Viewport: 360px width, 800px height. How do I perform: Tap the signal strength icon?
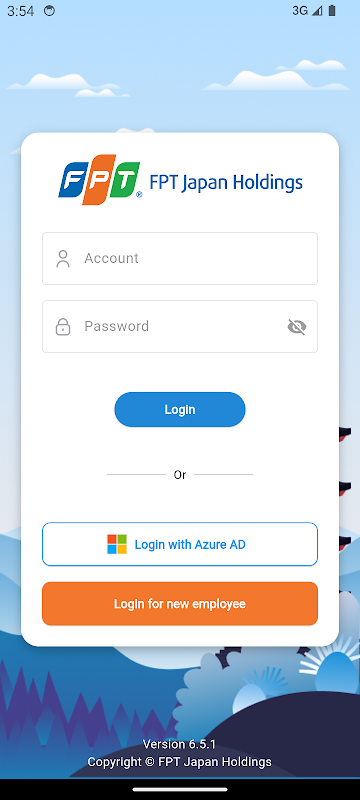coord(317,11)
